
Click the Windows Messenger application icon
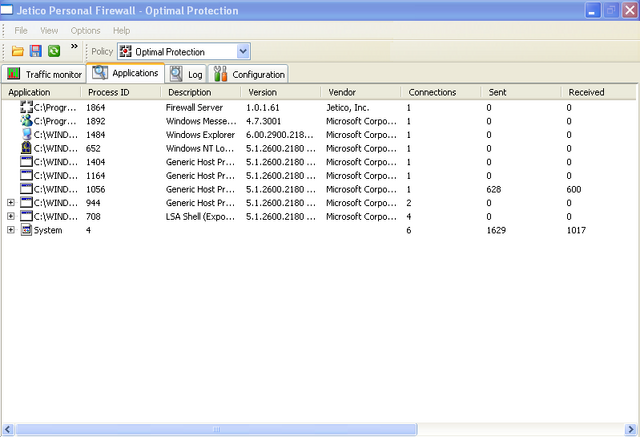(x=27, y=121)
